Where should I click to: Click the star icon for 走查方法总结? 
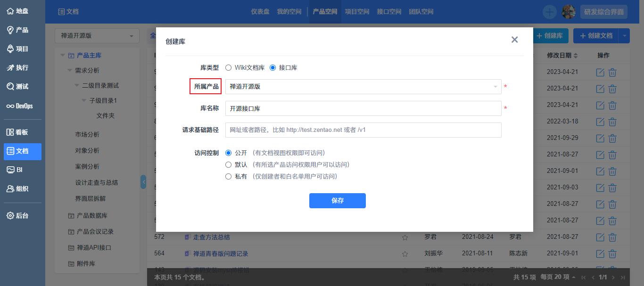(405, 237)
